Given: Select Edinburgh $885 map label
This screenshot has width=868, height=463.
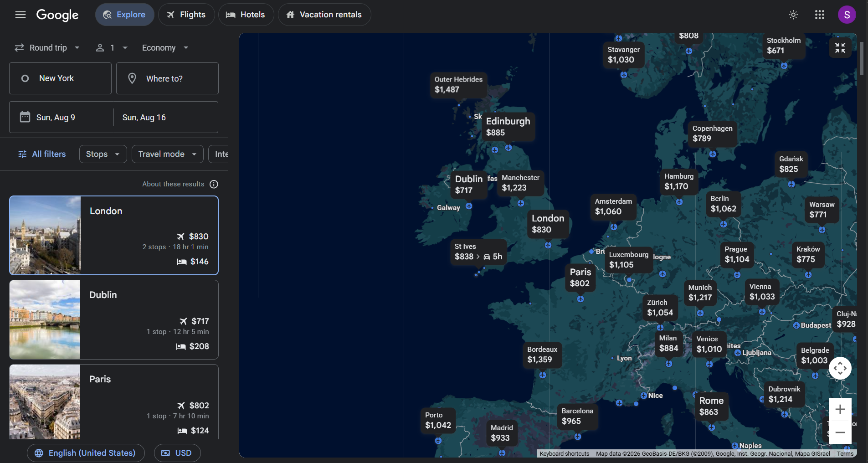Looking at the screenshot, I should point(508,127).
